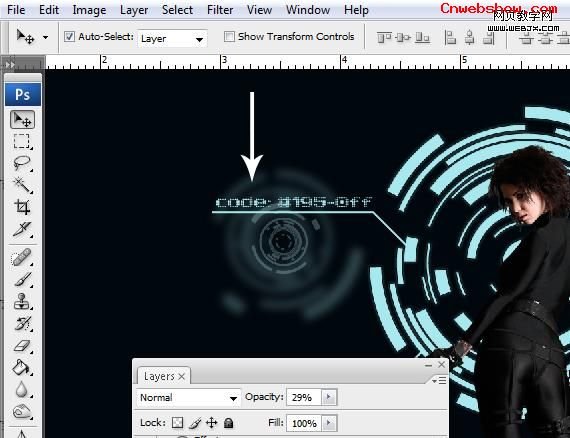Minimize the Layers panel
This screenshot has height=438, width=570.
tap(429, 365)
